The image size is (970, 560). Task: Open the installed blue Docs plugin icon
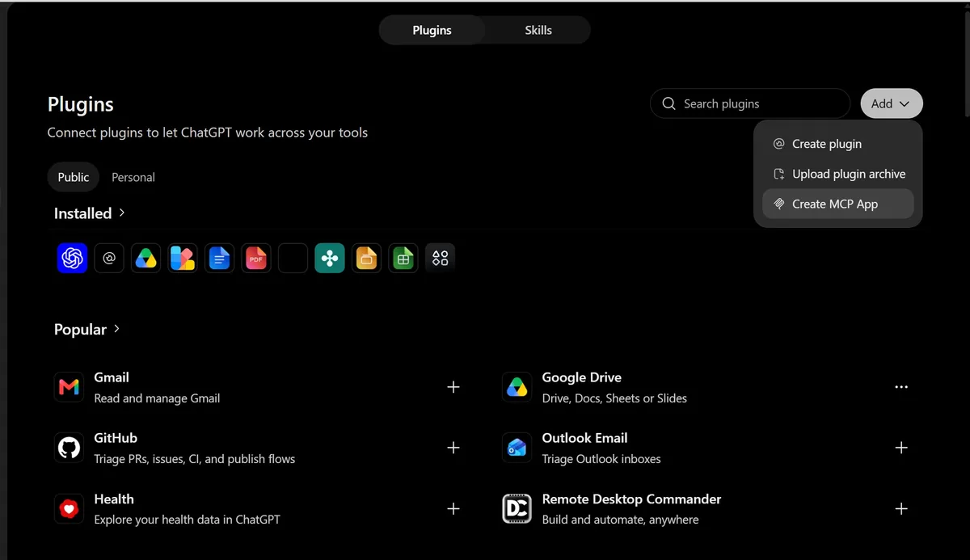[219, 258]
